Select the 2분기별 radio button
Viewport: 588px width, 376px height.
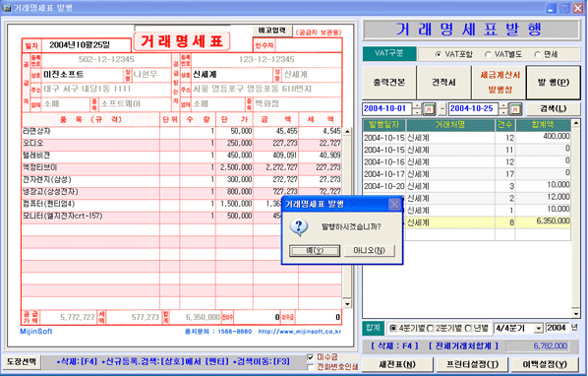(431, 329)
